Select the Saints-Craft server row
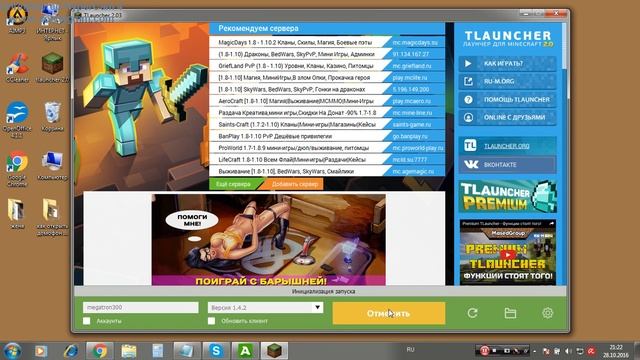The image size is (640, 360). pos(327,124)
